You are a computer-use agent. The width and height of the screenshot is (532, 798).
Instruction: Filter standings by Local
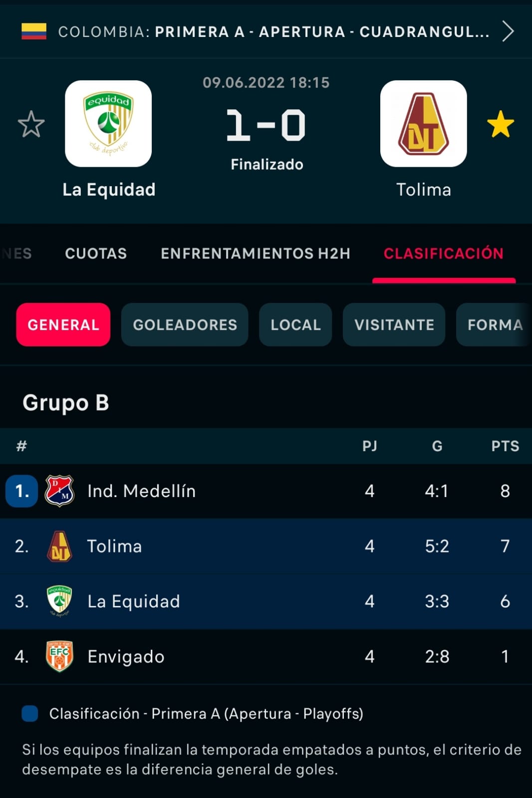(x=295, y=325)
